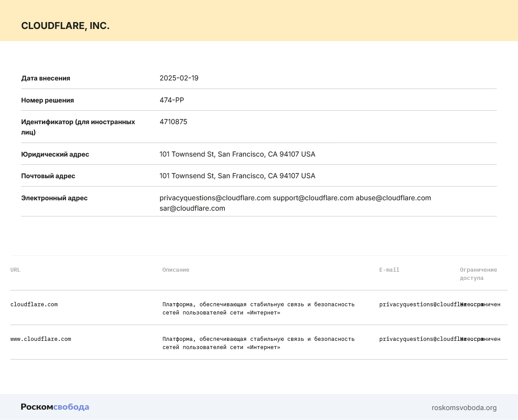Click the Идентификатор (для иностранных лиц) label

point(78,127)
